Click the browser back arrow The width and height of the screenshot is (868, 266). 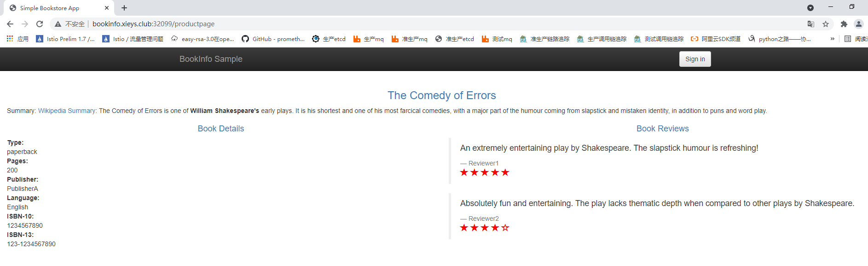[10, 24]
